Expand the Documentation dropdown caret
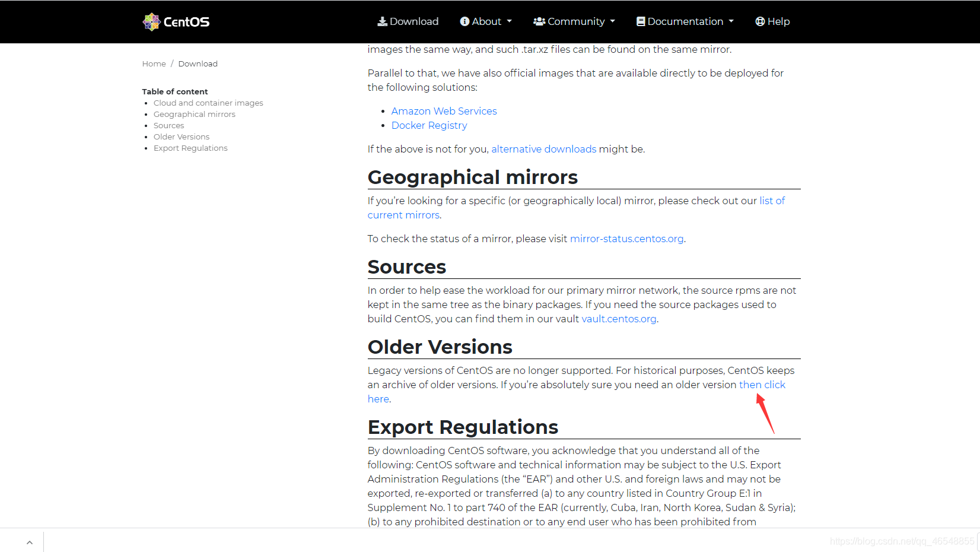 (731, 21)
